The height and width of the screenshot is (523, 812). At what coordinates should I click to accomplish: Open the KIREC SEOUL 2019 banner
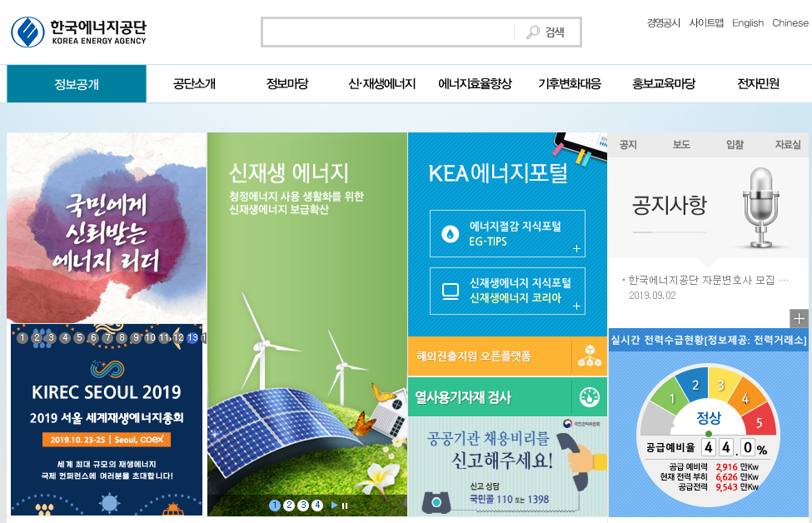point(106,420)
